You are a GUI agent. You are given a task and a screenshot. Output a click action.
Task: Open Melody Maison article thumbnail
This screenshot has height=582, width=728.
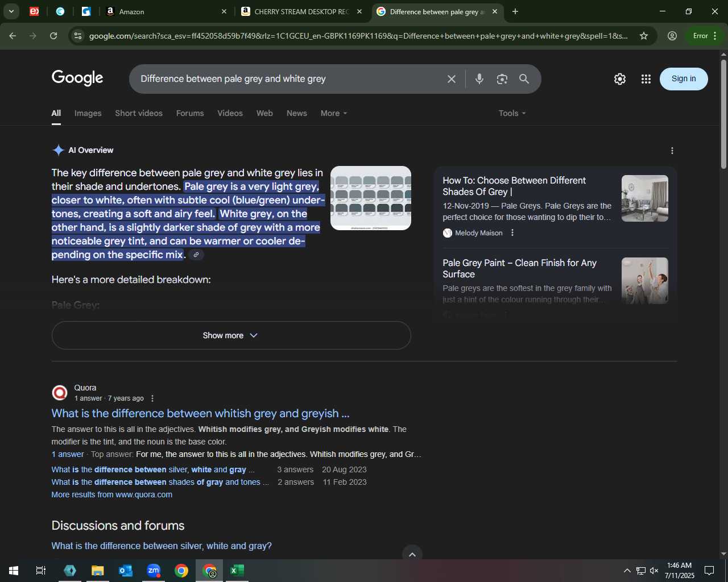(645, 198)
